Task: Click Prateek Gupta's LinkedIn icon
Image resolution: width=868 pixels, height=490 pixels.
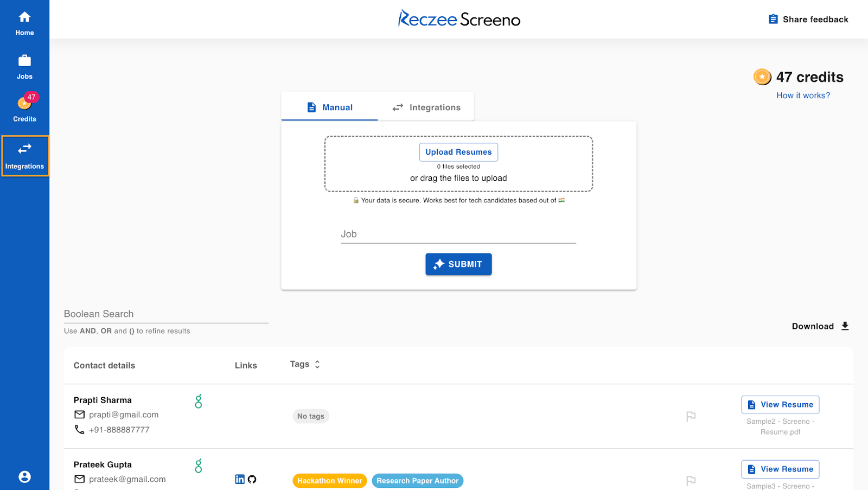Action: pyautogui.click(x=239, y=479)
